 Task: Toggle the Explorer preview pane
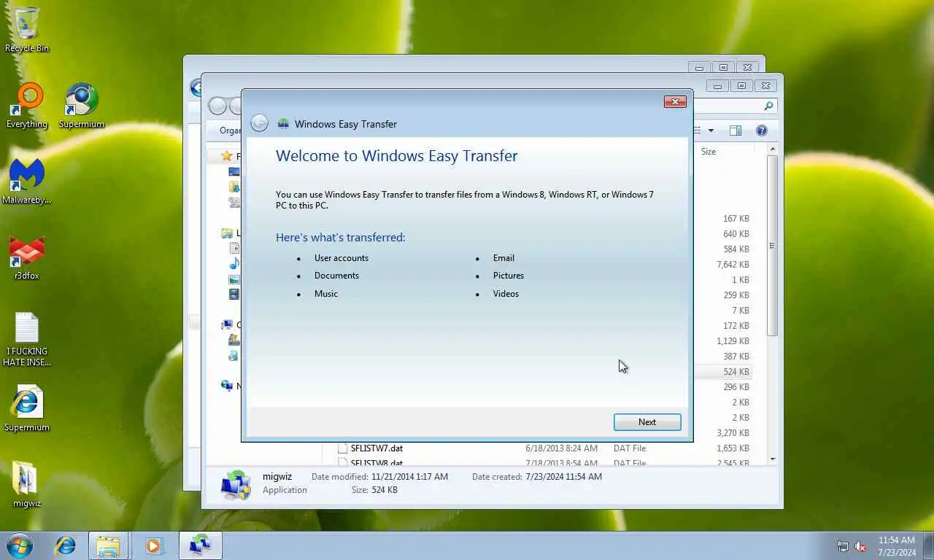point(736,131)
